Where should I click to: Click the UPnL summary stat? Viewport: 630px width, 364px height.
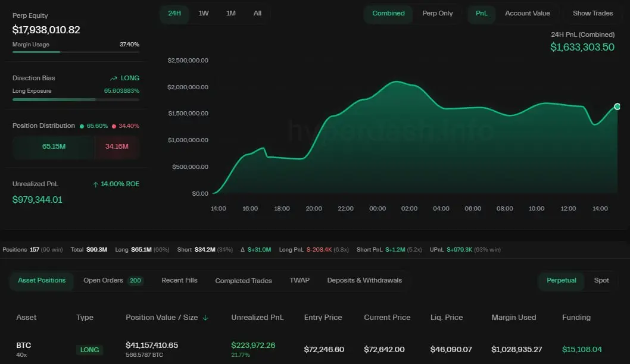pos(465,250)
